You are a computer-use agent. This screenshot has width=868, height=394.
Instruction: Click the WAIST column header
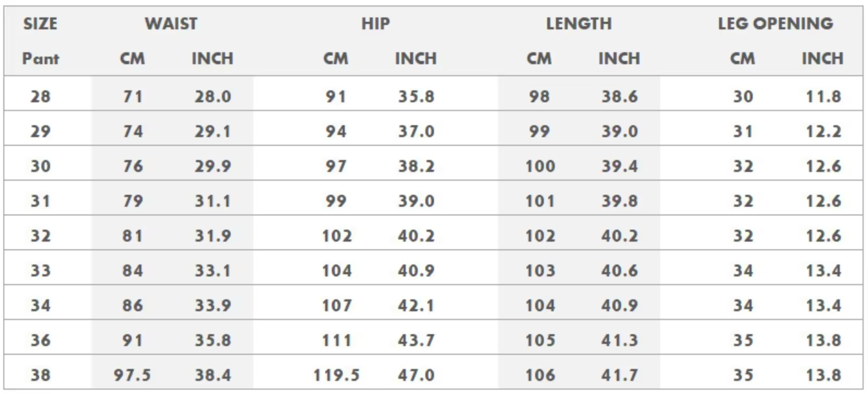[171, 23]
